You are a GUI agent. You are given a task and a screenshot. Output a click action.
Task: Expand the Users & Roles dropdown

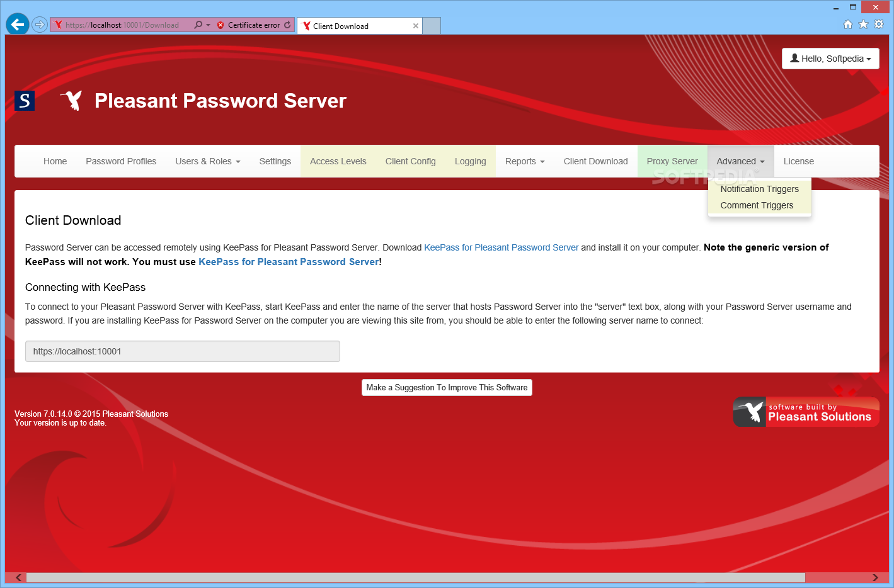tap(208, 161)
